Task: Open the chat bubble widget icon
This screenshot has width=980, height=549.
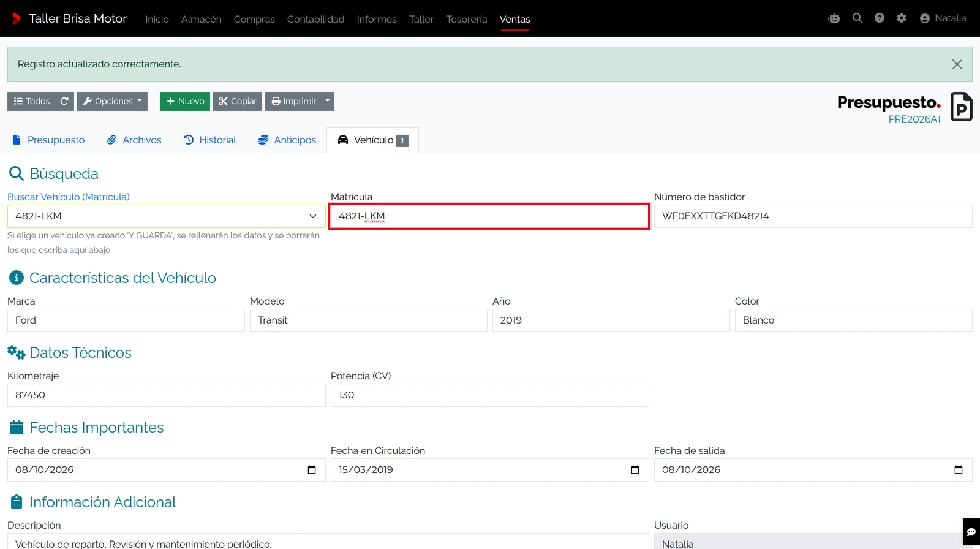Action: [971, 532]
